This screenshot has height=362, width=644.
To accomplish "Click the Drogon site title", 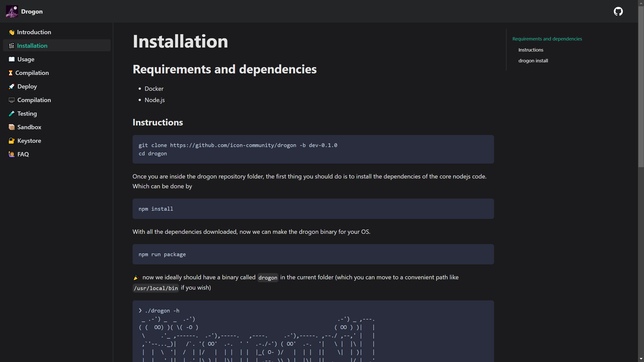I will click(x=32, y=12).
